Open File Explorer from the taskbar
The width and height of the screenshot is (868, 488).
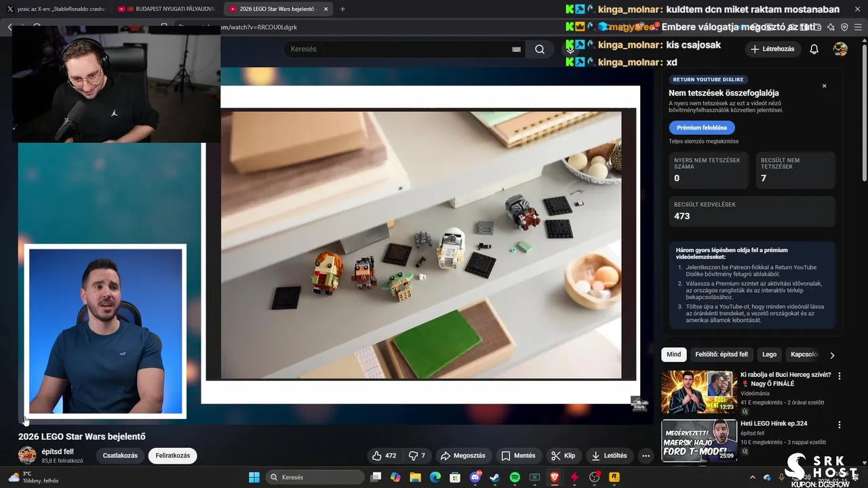coord(415,477)
